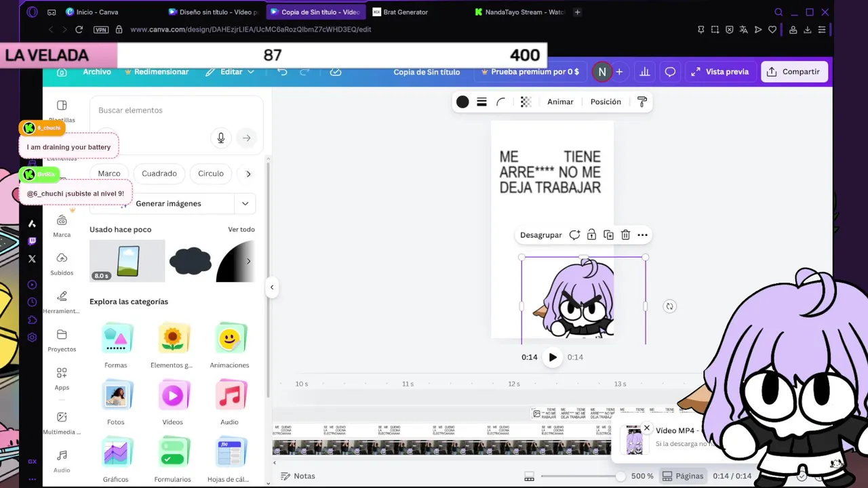Lock the selected group
The height and width of the screenshot is (488, 868).
click(591, 235)
